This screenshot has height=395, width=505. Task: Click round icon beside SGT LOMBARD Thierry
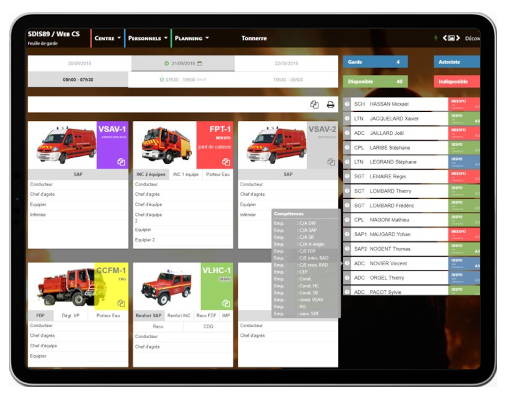point(347,191)
